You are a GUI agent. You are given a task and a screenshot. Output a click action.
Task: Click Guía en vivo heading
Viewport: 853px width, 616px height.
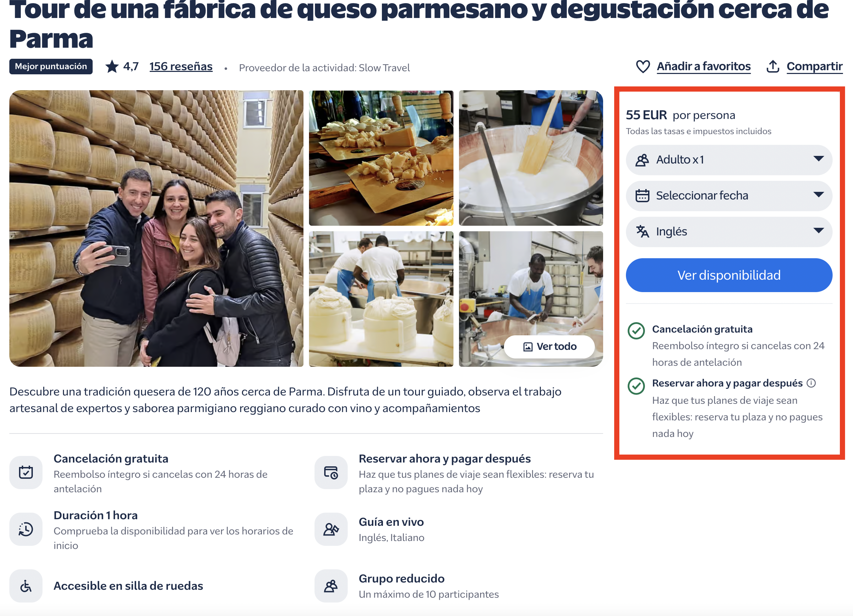pos(391,522)
